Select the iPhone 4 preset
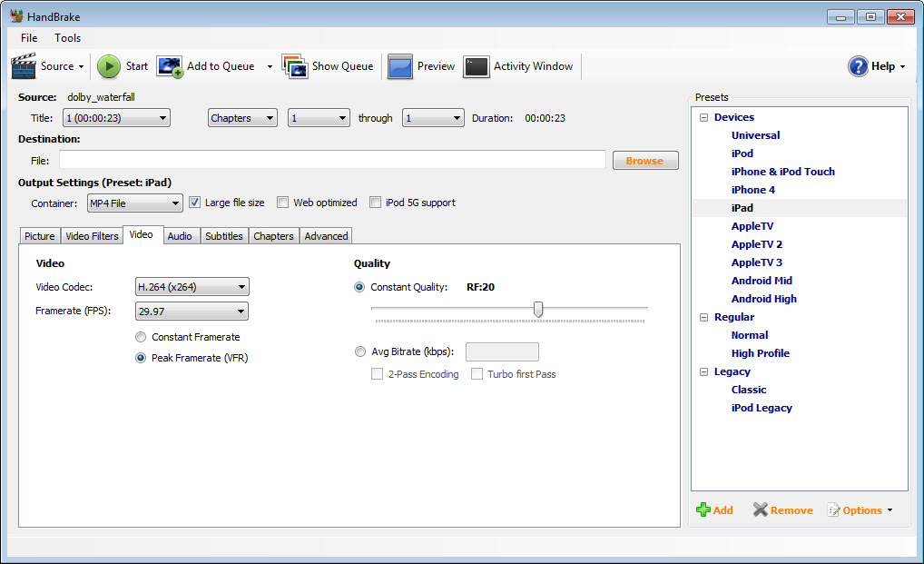This screenshot has height=564, width=924. click(752, 190)
